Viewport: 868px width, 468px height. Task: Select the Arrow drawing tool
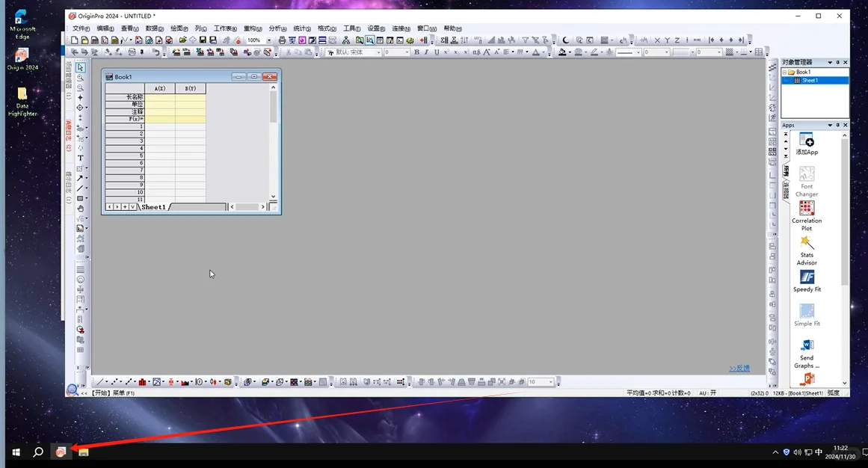pos(80,179)
